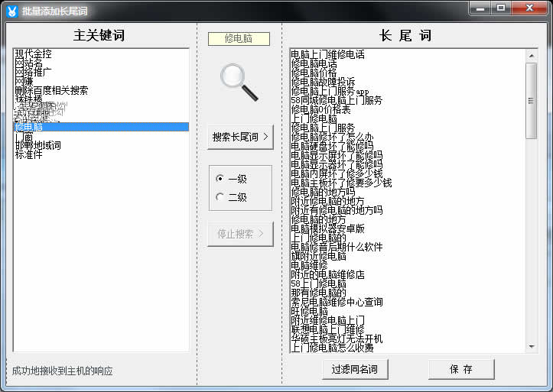The image size is (553, 392).
Task: Select 标准件 in main keyword list
Action: point(29,154)
